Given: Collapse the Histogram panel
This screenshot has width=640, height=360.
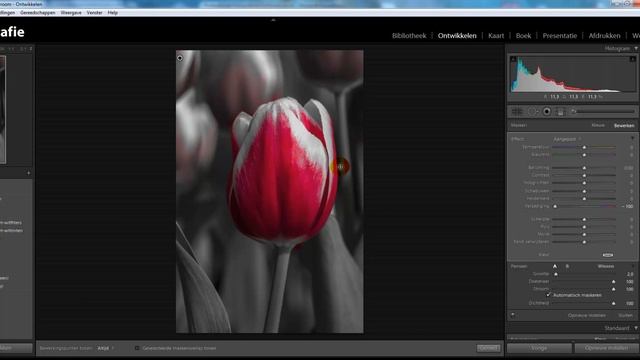Looking at the screenshot, I should point(636,48).
